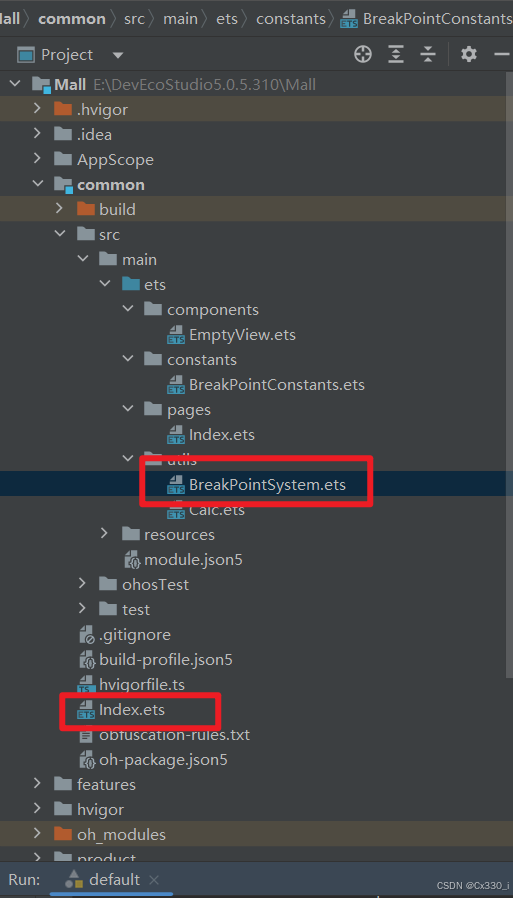
Task: Open Project panel settings gear
Action: [469, 54]
